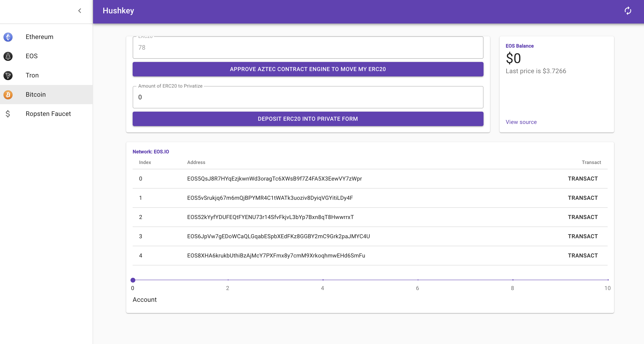This screenshot has width=644, height=344.
Task: Click the ERC20 field showing 78
Action: pyautogui.click(x=308, y=48)
